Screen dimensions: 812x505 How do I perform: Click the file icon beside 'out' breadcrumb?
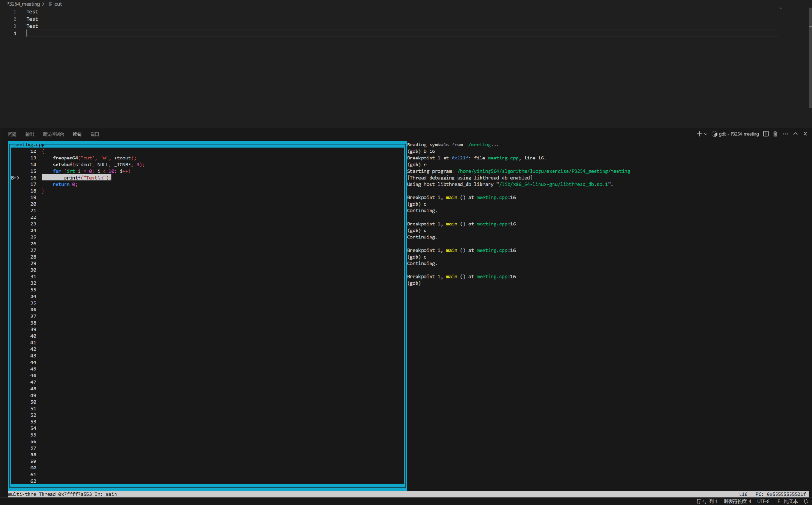tap(50, 4)
